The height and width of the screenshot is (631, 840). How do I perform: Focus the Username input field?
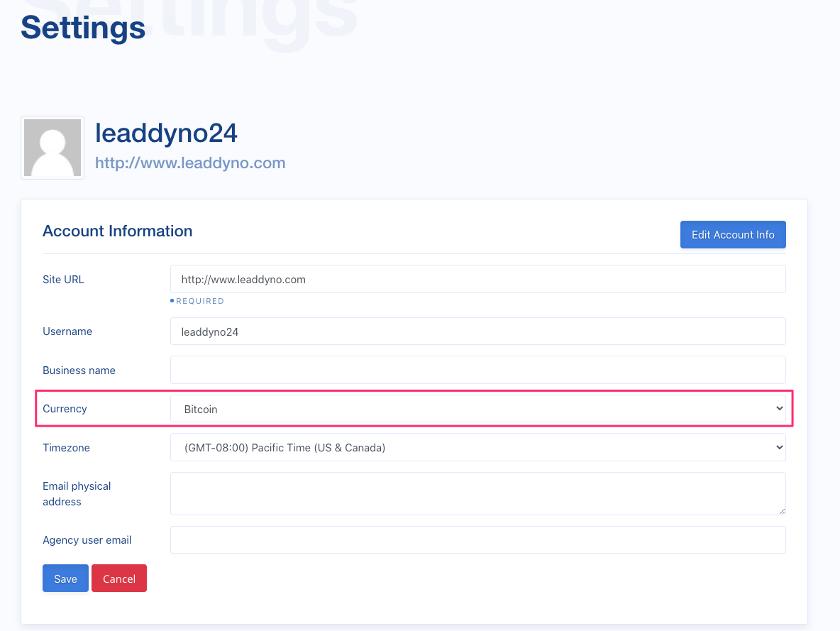click(x=478, y=331)
